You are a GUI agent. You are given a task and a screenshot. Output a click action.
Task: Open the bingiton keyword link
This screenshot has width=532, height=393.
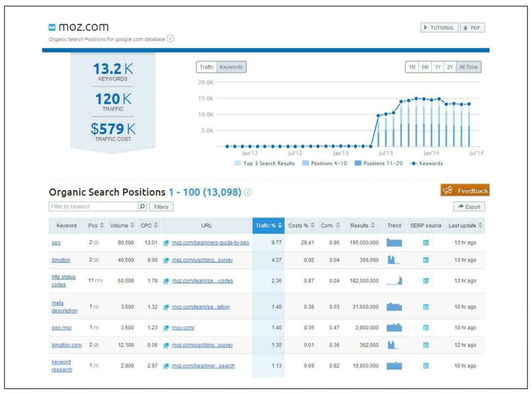tap(61, 260)
